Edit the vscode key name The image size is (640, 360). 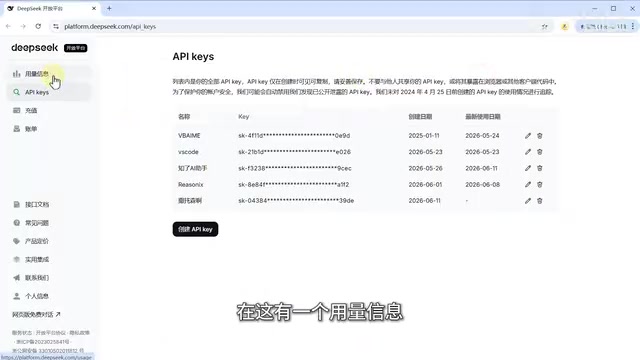click(528, 152)
